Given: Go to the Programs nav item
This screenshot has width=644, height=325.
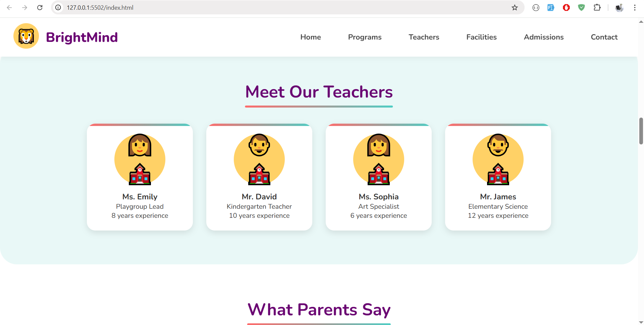Looking at the screenshot, I should (x=365, y=37).
